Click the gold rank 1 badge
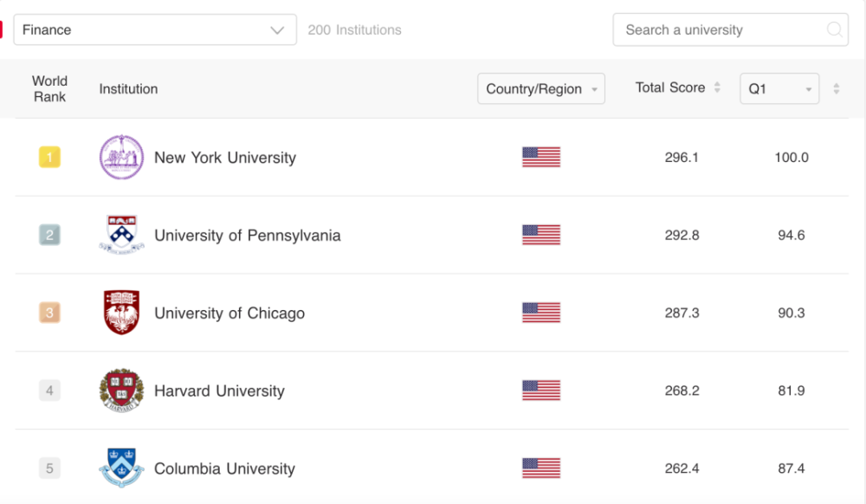The height and width of the screenshot is (504, 866). point(49,158)
